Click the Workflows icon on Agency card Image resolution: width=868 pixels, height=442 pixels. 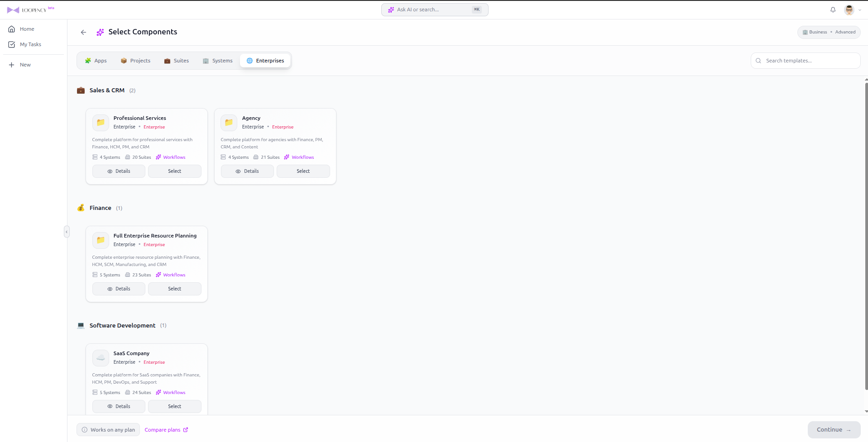[287, 157]
